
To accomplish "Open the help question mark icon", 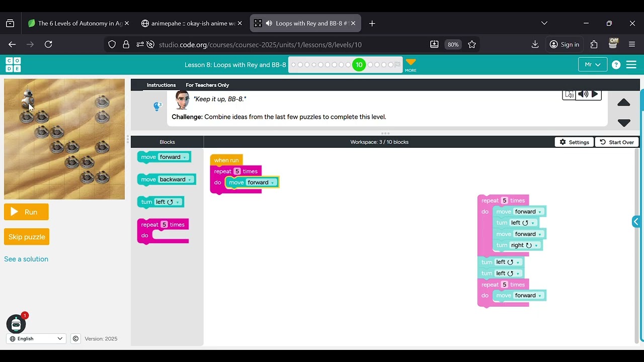I will (616, 65).
